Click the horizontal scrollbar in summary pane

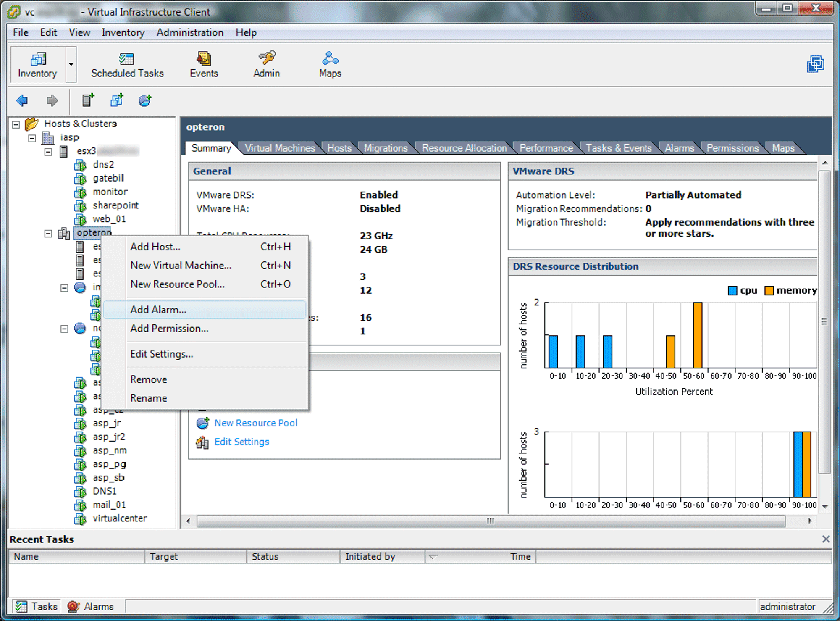491,521
